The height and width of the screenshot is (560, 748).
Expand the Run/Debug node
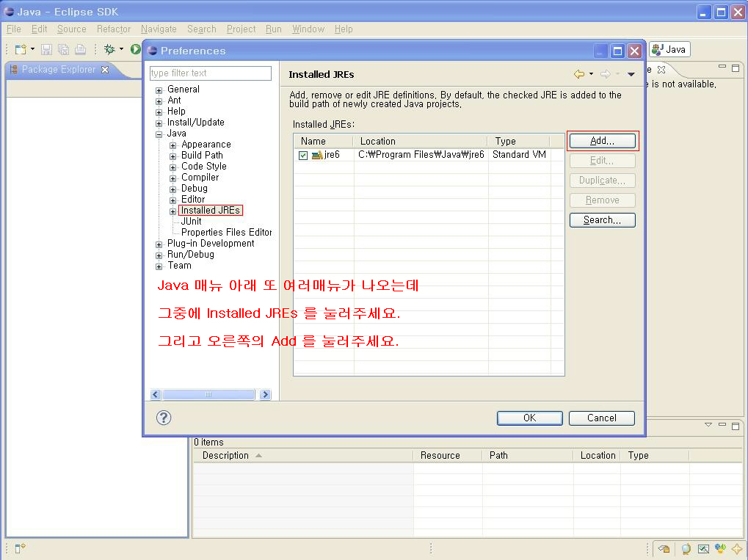(159, 255)
